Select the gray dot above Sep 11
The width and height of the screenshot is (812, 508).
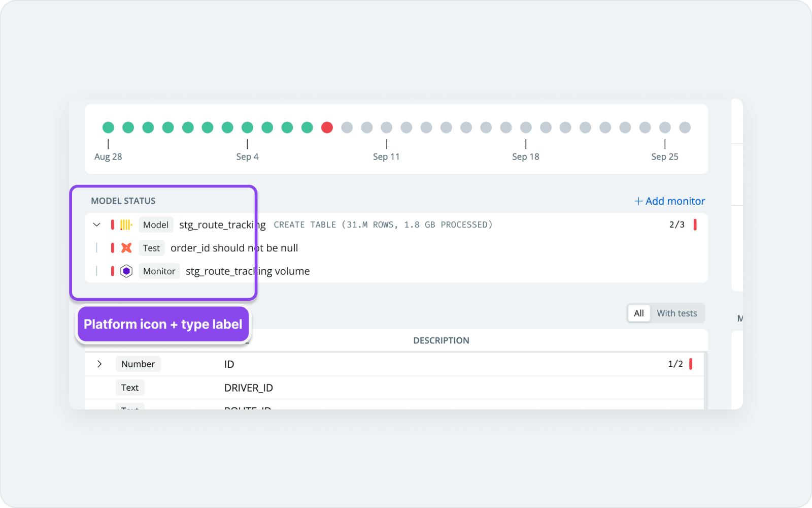pyautogui.click(x=387, y=128)
